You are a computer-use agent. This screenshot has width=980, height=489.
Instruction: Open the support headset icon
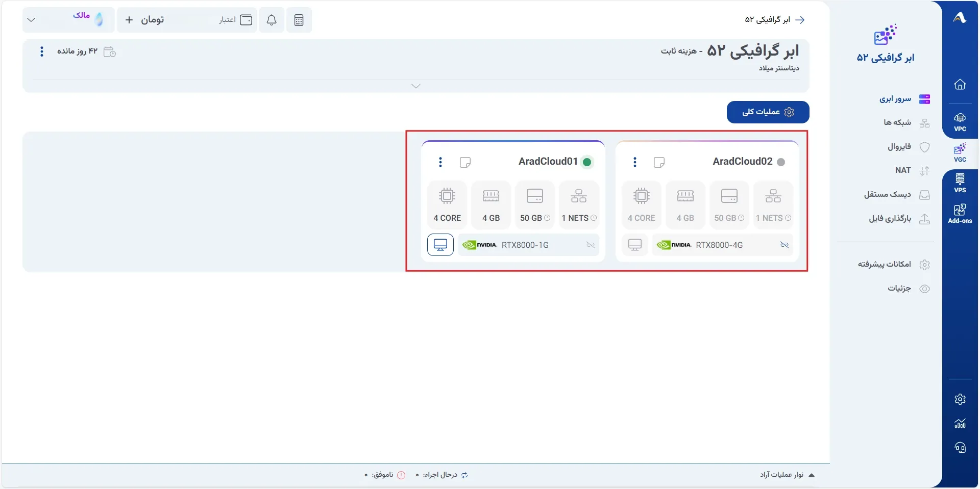[960, 448]
